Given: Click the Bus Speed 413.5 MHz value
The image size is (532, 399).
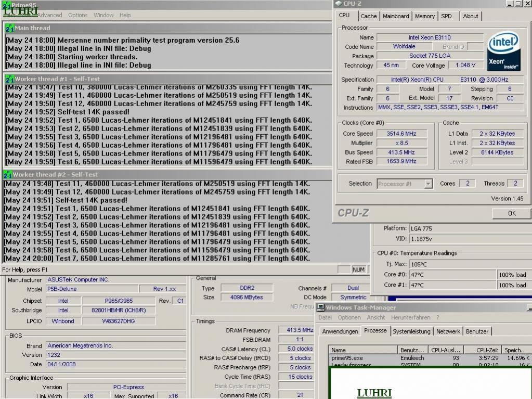Looking at the screenshot, I should 401,152.
